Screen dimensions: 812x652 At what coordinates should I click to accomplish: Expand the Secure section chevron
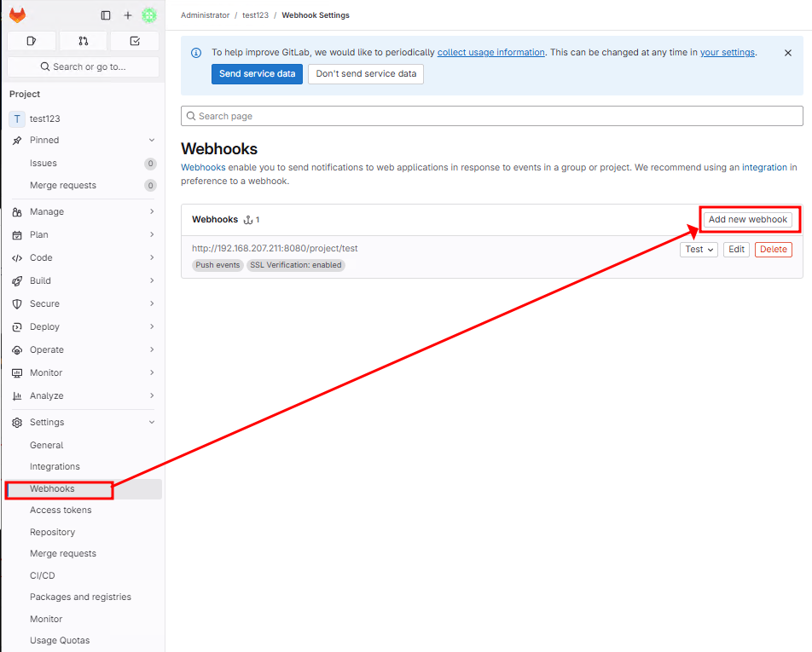(152, 303)
